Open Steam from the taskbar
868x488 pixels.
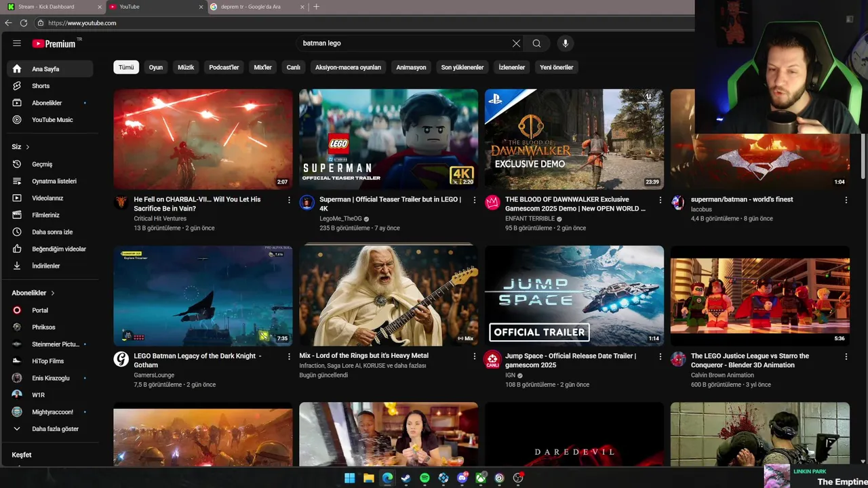406,478
